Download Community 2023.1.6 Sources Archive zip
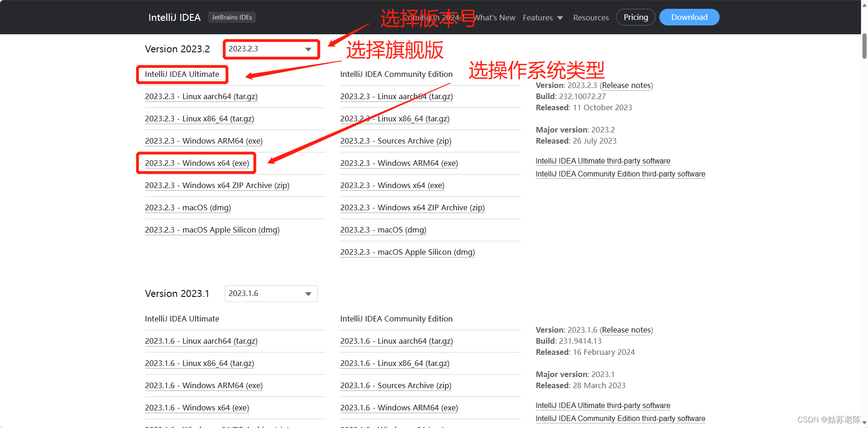This screenshot has height=428, width=868. coord(396,385)
